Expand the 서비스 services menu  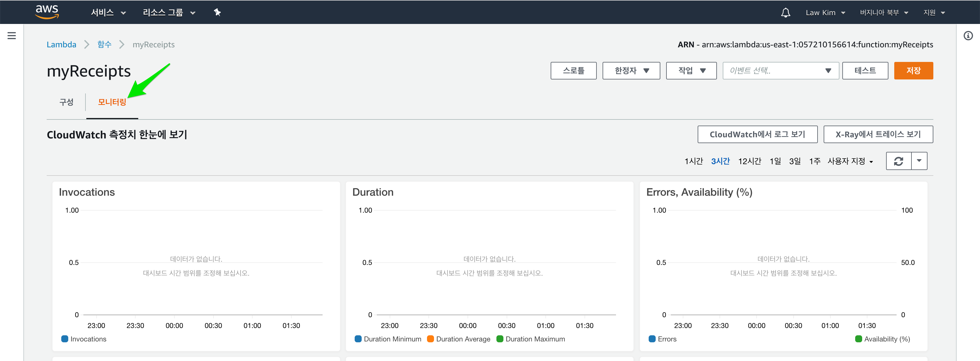point(108,13)
